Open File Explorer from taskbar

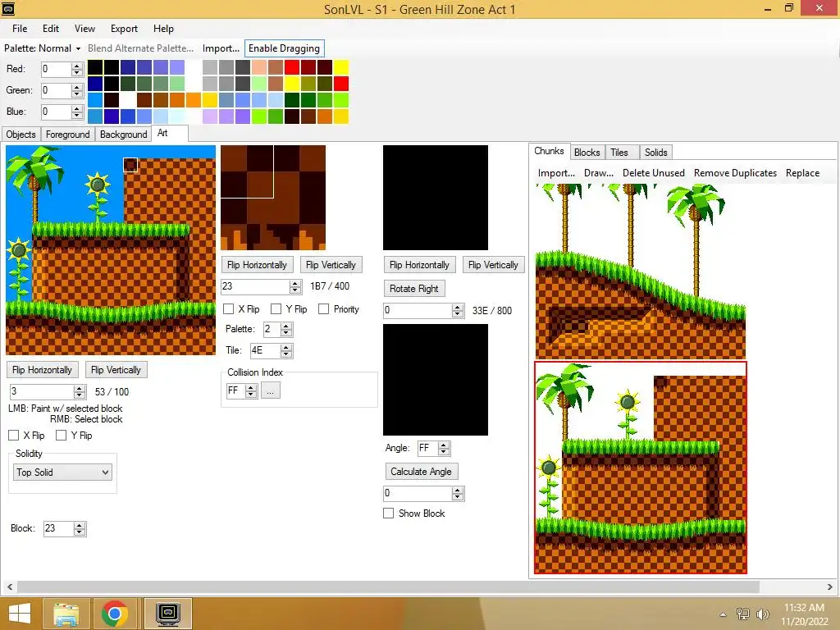click(x=66, y=614)
